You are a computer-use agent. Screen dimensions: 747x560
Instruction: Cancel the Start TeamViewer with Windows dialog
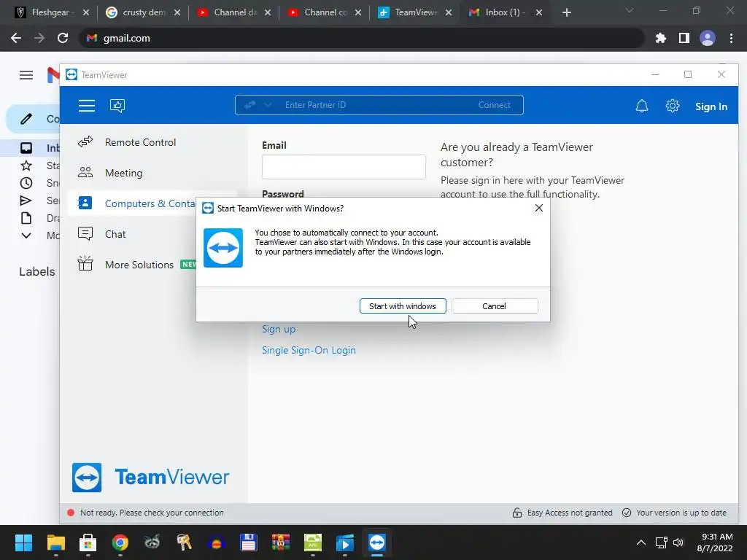pos(495,306)
